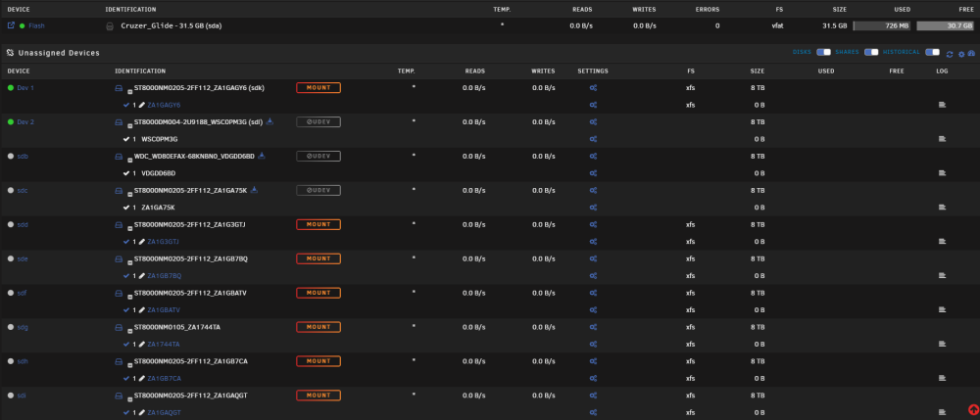
Task: Open the Flash device link
Action: pos(36,26)
